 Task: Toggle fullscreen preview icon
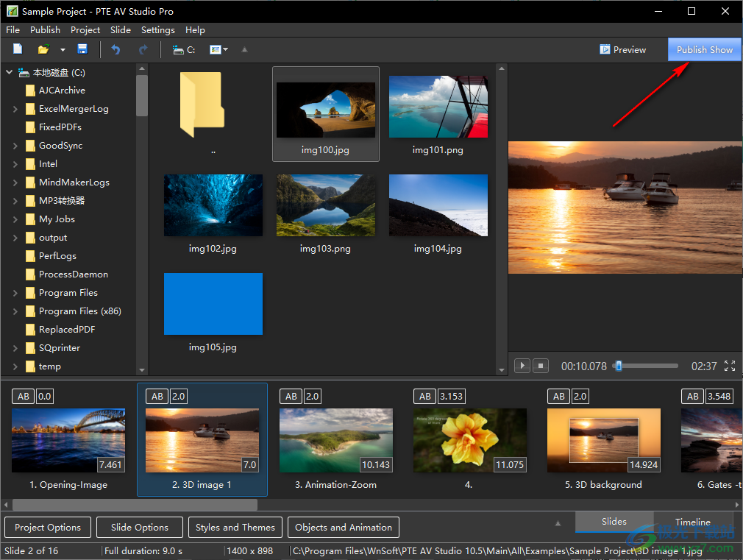(730, 366)
